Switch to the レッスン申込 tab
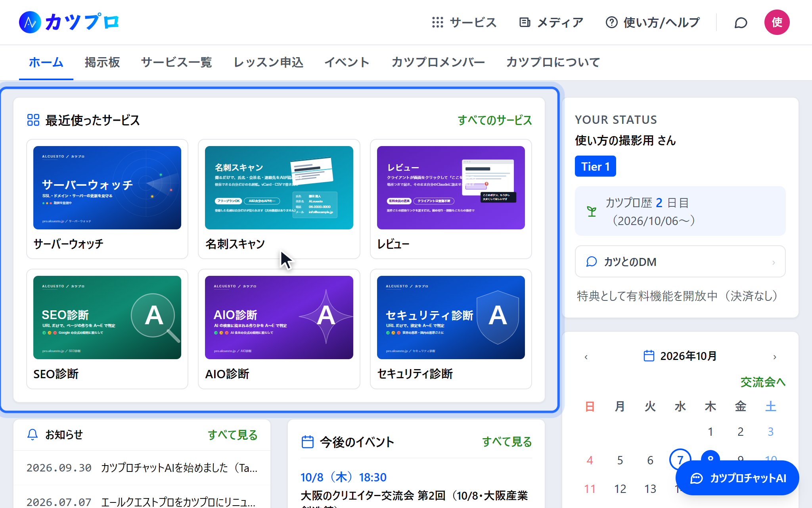This screenshot has width=812, height=508. coord(268,62)
